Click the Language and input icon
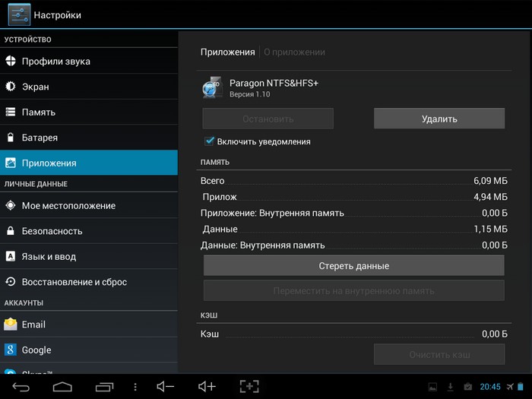This screenshot has height=399, width=532. (x=11, y=256)
